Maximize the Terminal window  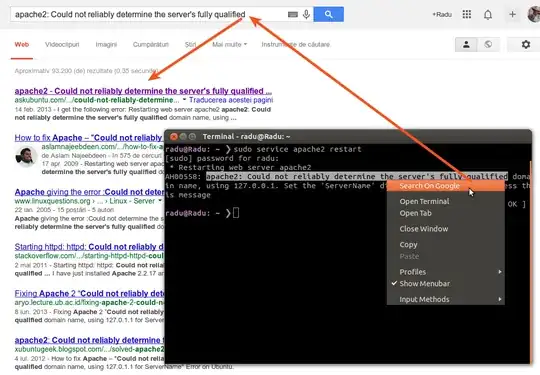[192, 137]
